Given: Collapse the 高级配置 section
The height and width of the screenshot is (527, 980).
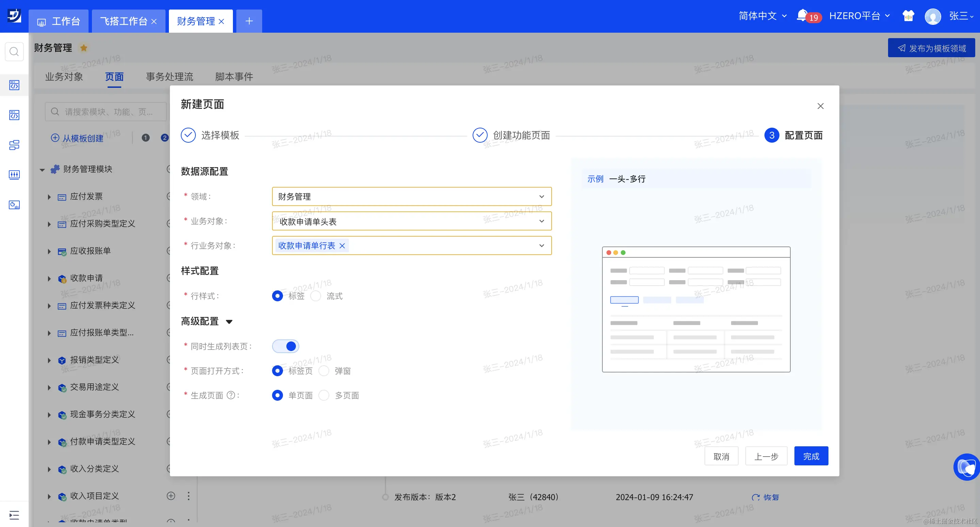Looking at the screenshot, I should [229, 322].
